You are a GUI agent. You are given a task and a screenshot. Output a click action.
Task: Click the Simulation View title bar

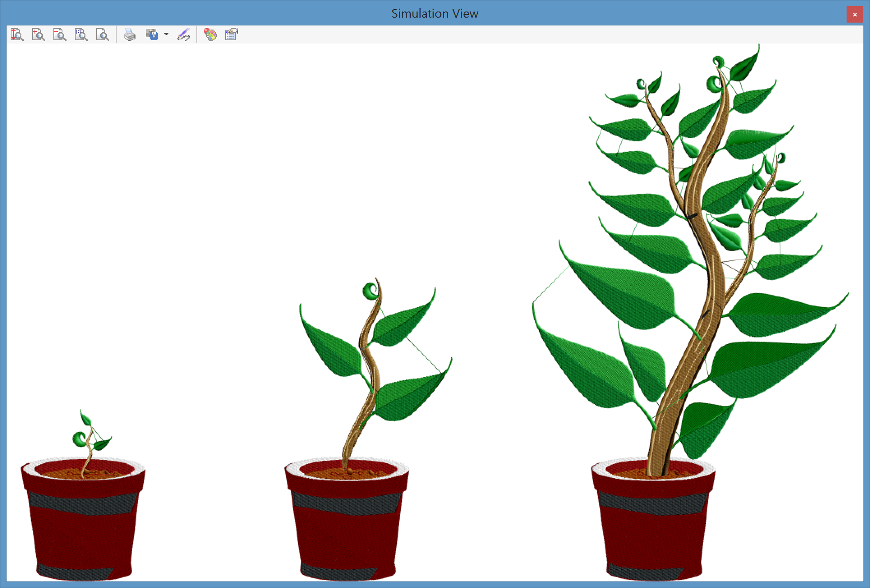coord(435,14)
